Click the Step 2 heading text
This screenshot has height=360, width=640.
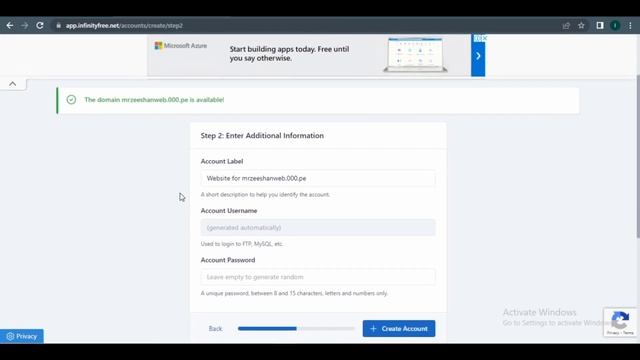262,136
